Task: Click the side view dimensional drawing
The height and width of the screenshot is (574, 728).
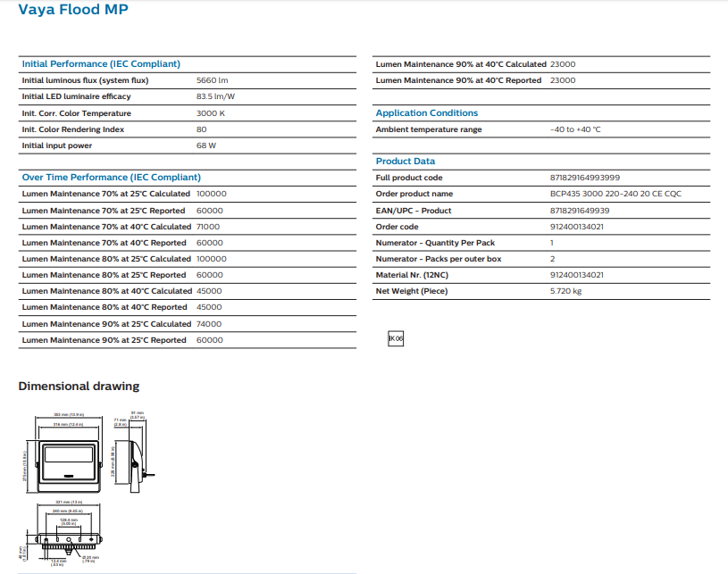Action: tap(134, 453)
